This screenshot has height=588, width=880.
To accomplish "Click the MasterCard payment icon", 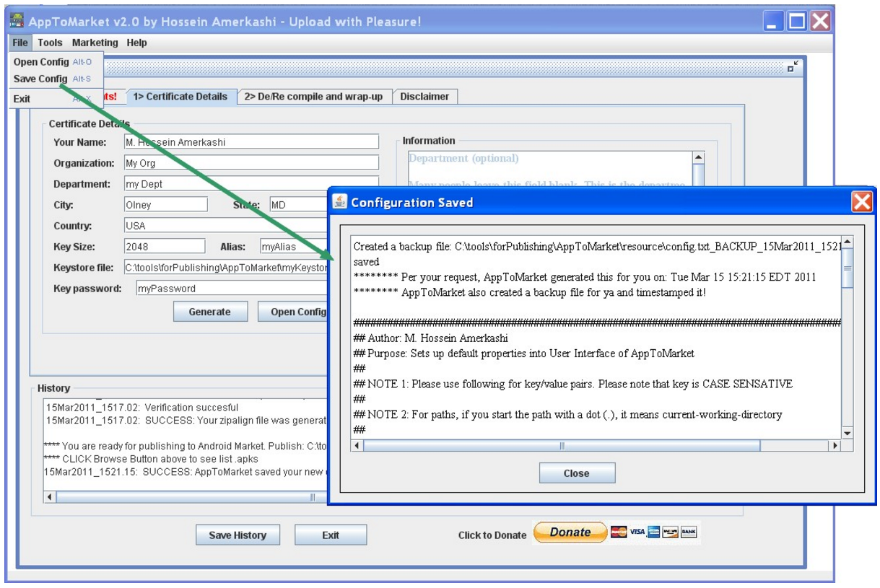I will 619,532.
